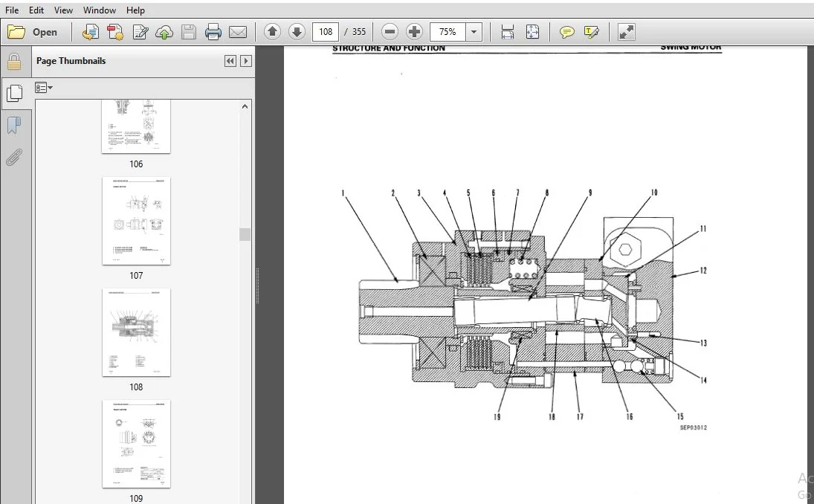Click the Open folder button
This screenshot has width=814, height=504.
tap(33, 32)
